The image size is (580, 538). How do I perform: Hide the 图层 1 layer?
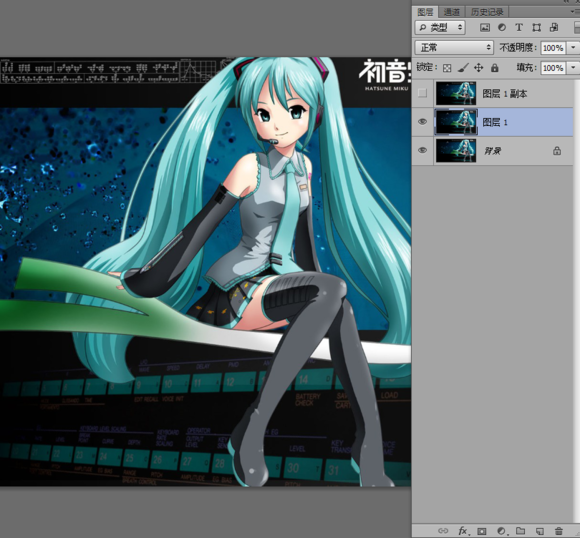coord(422,122)
